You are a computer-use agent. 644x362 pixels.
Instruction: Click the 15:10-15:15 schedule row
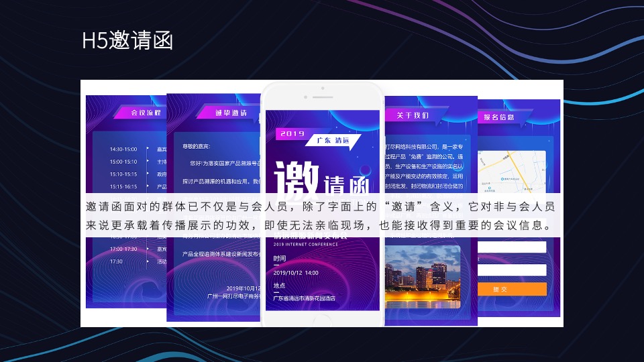point(138,174)
